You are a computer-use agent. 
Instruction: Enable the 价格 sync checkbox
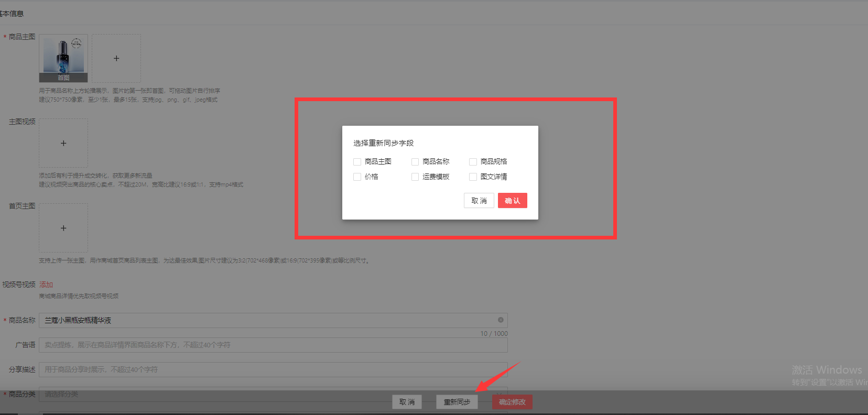pyautogui.click(x=357, y=177)
